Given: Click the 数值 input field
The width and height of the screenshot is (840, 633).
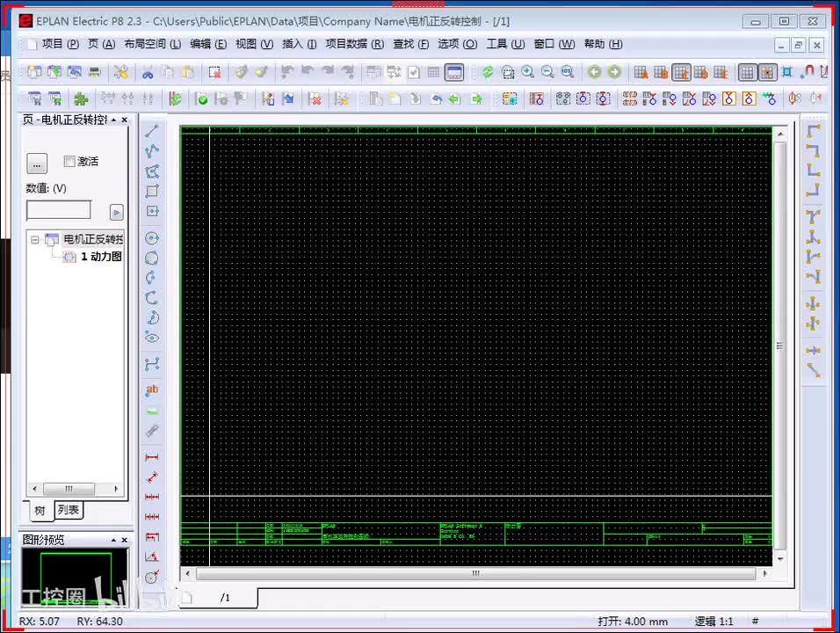Looking at the screenshot, I should pyautogui.click(x=59, y=210).
